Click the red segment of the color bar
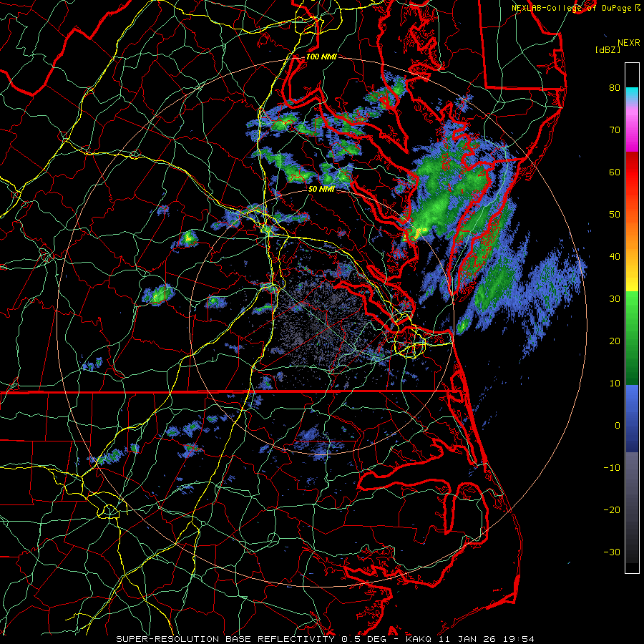Viewport: 644px width, 644px height. (x=632, y=177)
